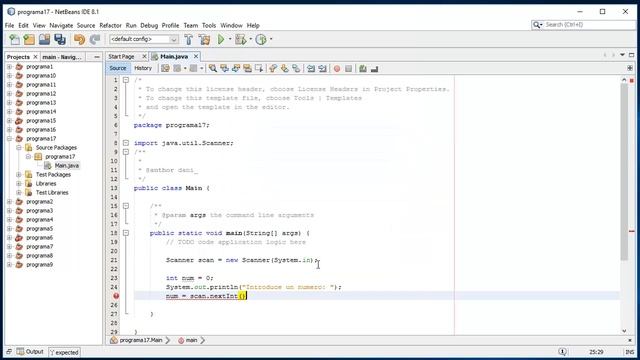Viewport: 640px width, 360px height.
Task: Open the File menu
Action: [9, 25]
